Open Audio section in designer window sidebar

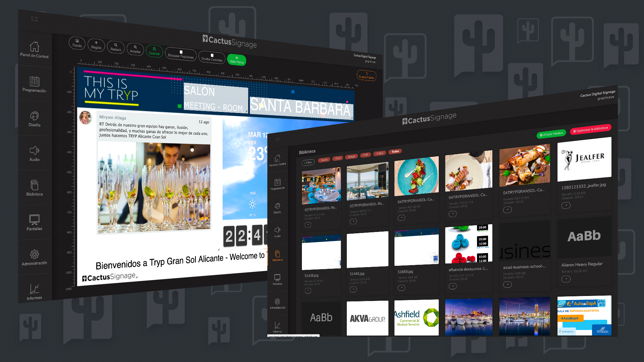tap(34, 154)
